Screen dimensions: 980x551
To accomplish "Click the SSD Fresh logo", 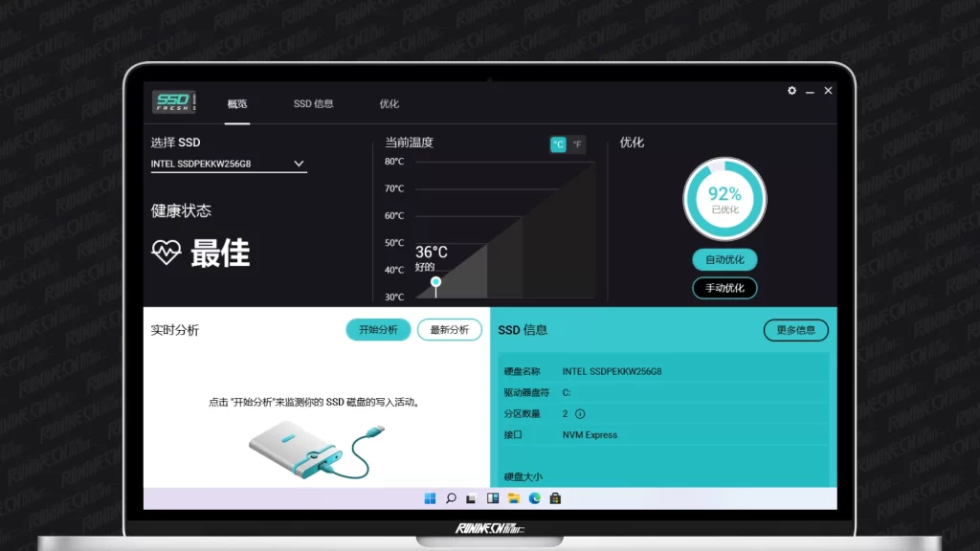I will click(x=174, y=102).
